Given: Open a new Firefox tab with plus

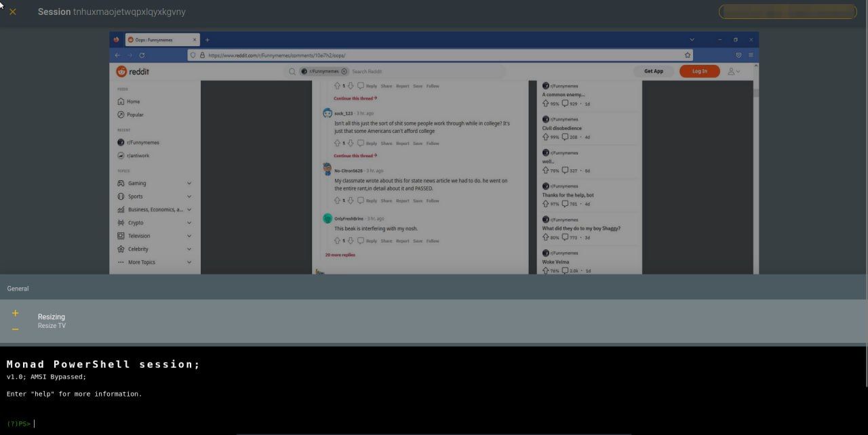Looking at the screenshot, I should [x=208, y=40].
